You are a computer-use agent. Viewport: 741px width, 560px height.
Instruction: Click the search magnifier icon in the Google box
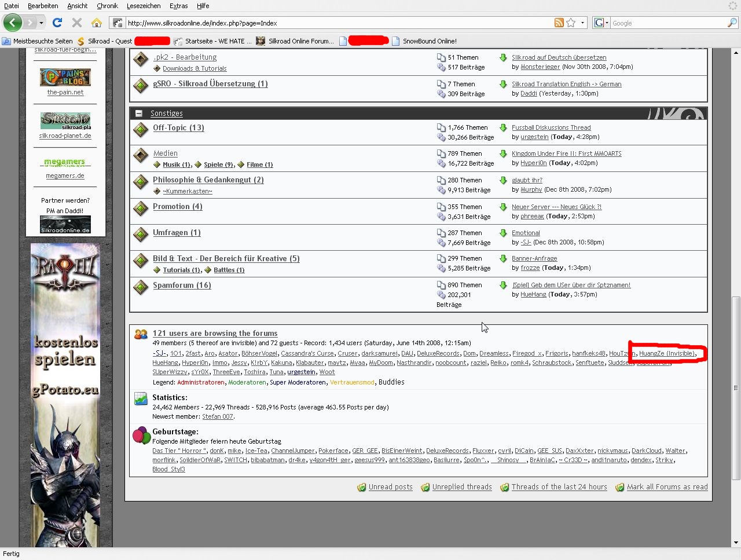point(732,23)
